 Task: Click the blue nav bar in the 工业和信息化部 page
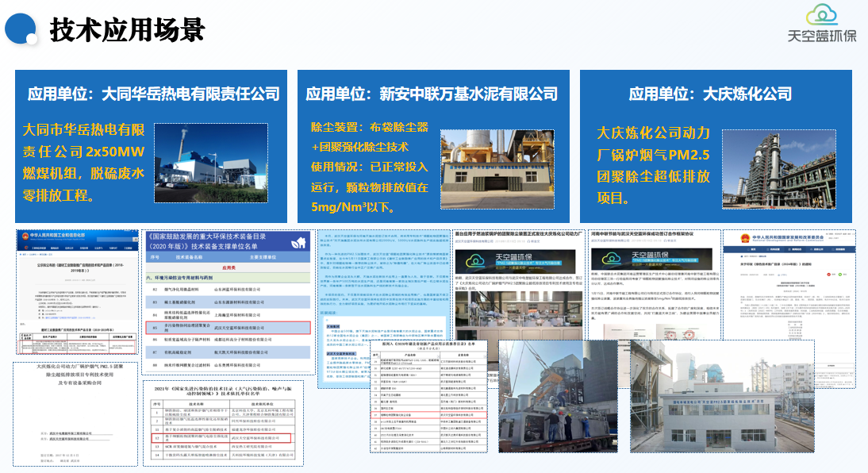click(x=78, y=248)
